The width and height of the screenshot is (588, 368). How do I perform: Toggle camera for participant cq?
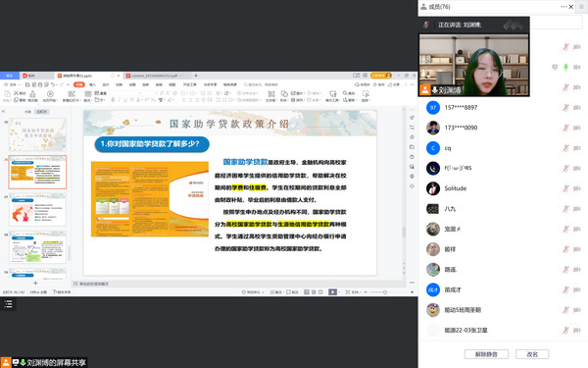tap(577, 148)
